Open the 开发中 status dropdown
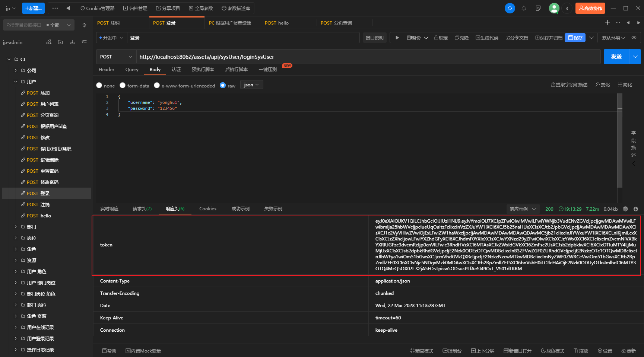The width and height of the screenshot is (644, 357). (111, 38)
